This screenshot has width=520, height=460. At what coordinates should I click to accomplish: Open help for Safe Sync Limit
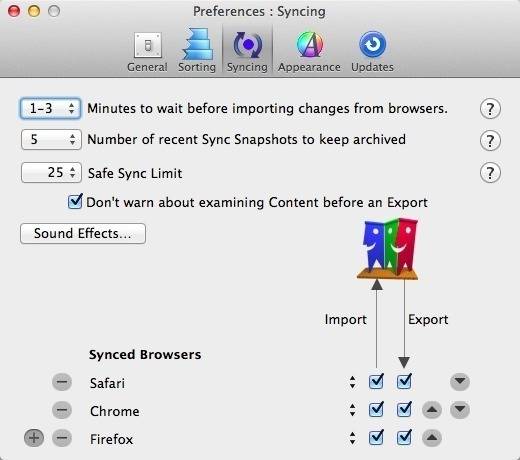[x=490, y=173]
